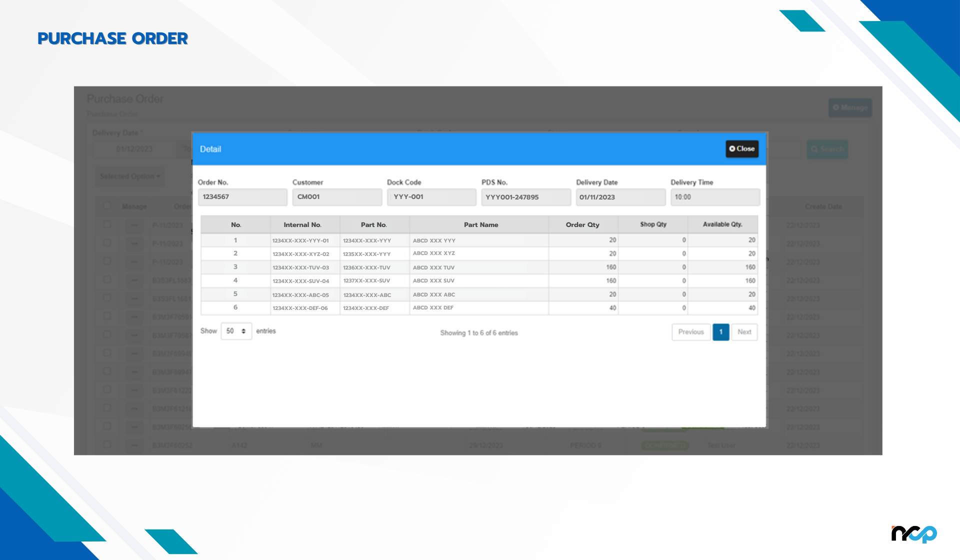Sort by Part Name column header
960x560 pixels.
(x=479, y=224)
